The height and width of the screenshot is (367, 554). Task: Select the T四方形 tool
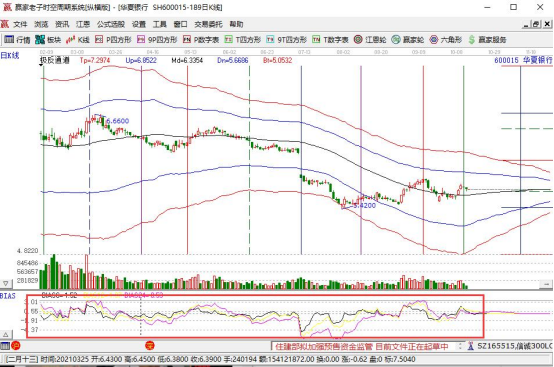(x=242, y=40)
